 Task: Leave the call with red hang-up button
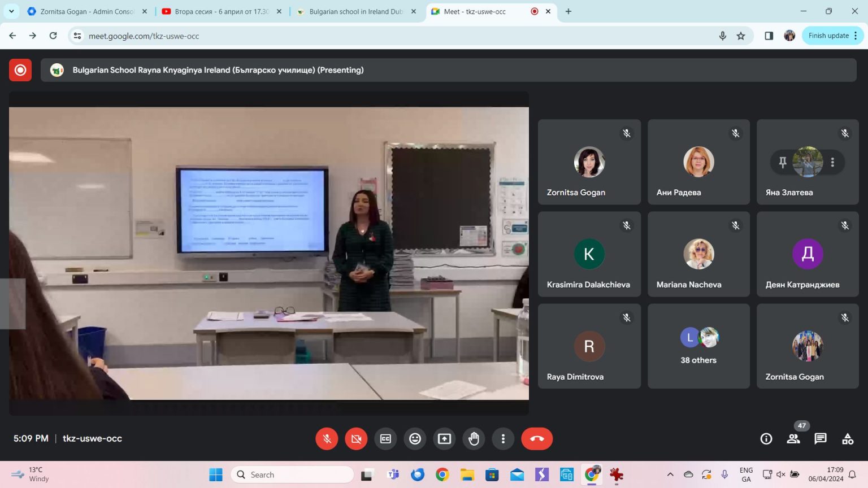[536, 439]
